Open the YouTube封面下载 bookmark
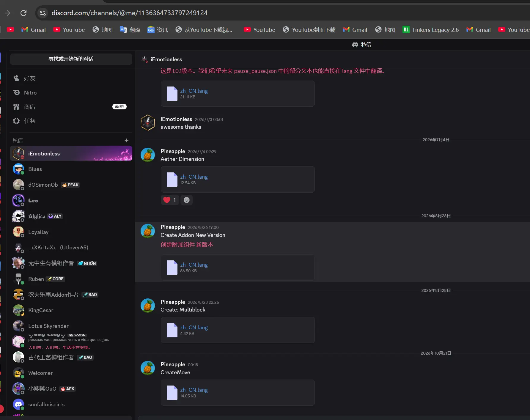This screenshot has height=420, width=530. click(309, 30)
